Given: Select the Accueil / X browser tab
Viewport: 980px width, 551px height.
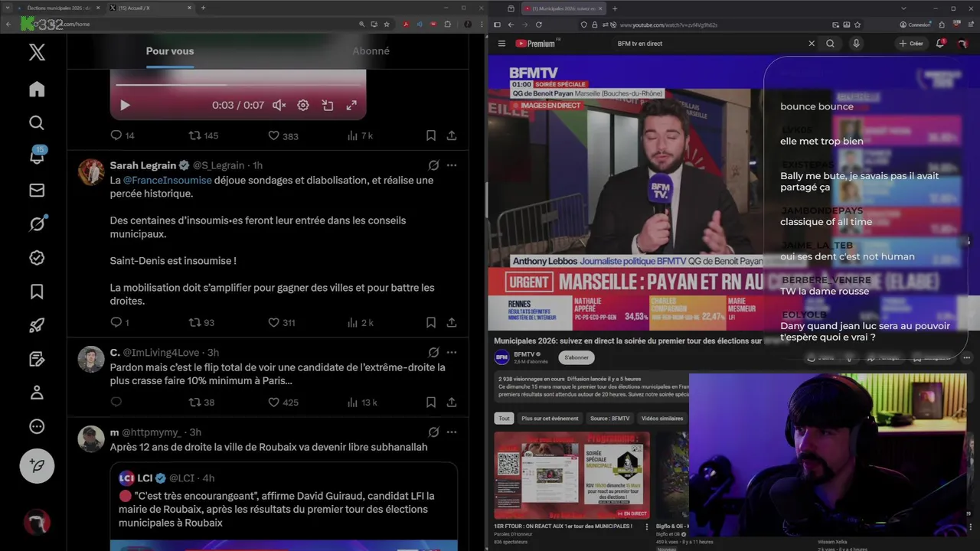Looking at the screenshot, I should point(150,8).
